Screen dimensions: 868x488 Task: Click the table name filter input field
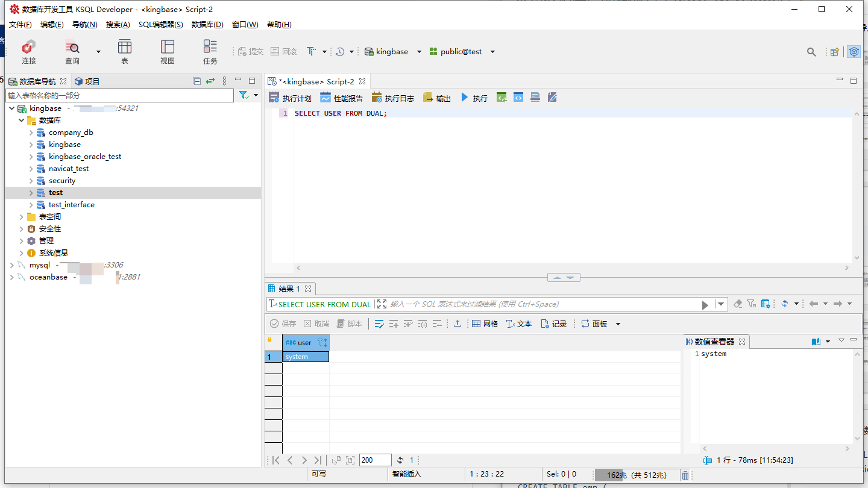[x=119, y=95]
